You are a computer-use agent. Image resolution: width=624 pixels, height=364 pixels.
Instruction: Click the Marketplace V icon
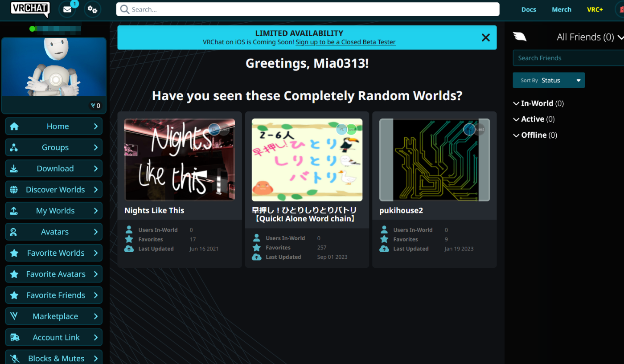14,316
